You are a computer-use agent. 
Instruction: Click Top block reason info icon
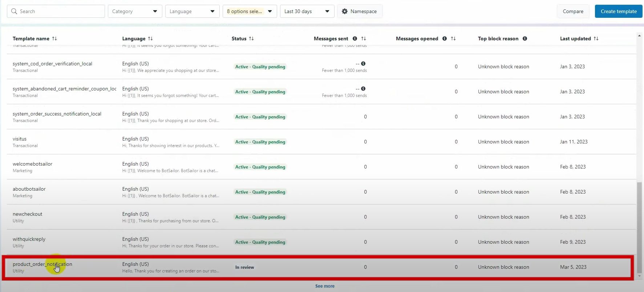tap(525, 38)
